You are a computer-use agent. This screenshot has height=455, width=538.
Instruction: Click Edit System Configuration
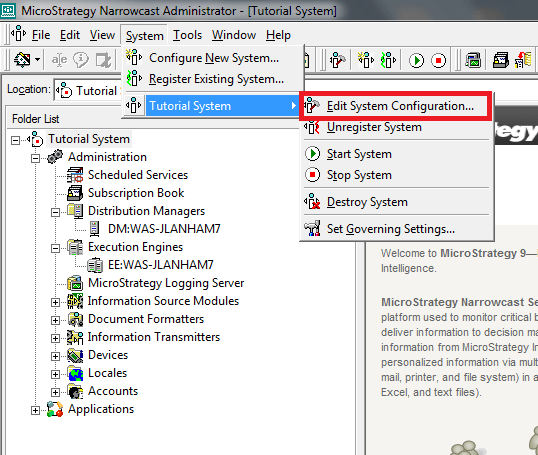(395, 106)
